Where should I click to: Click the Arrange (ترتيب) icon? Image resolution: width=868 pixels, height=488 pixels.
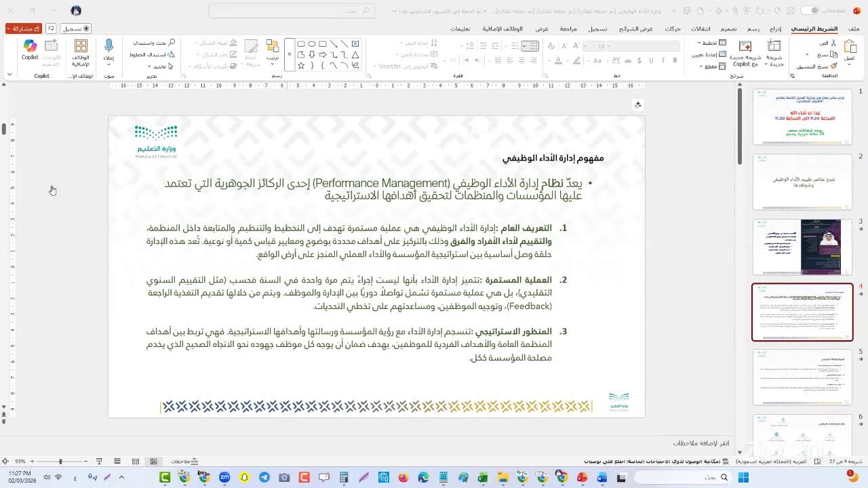(273, 47)
